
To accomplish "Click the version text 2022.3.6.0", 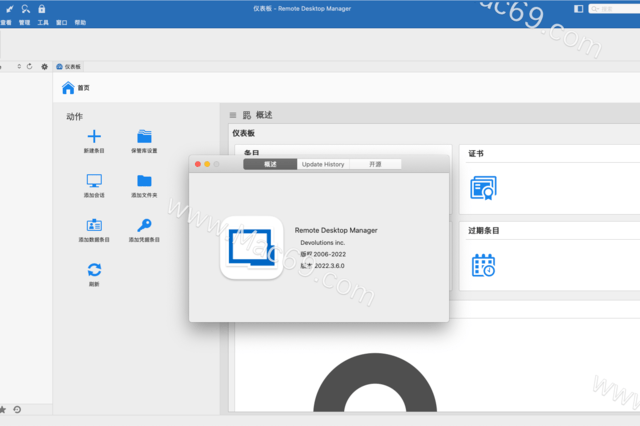I will (329, 266).
